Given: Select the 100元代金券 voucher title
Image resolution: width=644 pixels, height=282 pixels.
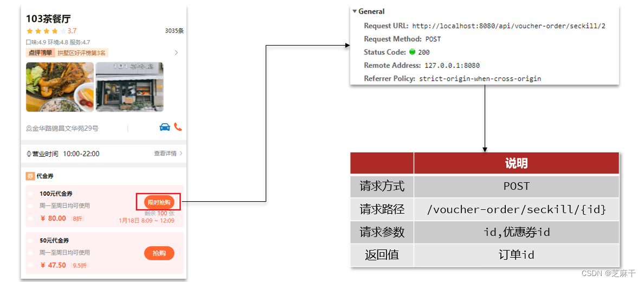Looking at the screenshot, I should pos(56,194).
